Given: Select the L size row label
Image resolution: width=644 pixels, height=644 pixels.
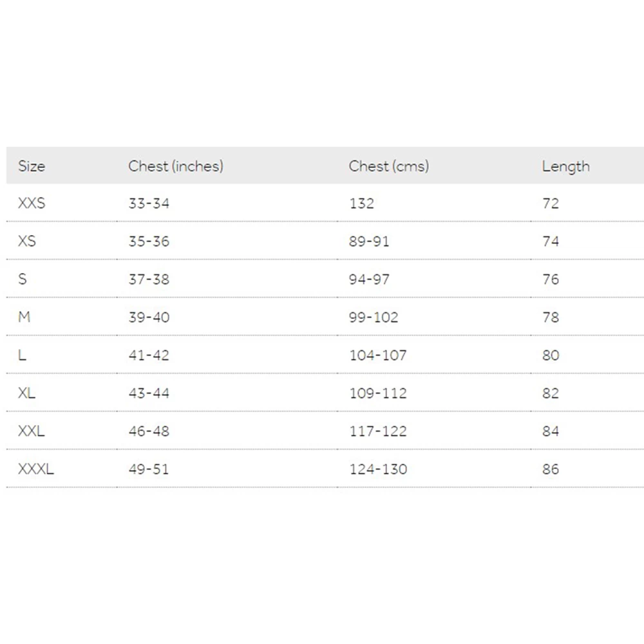Looking at the screenshot, I should (23, 355).
